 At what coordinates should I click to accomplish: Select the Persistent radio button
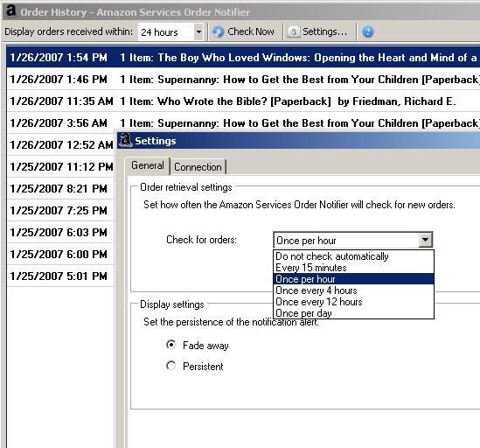pos(170,365)
